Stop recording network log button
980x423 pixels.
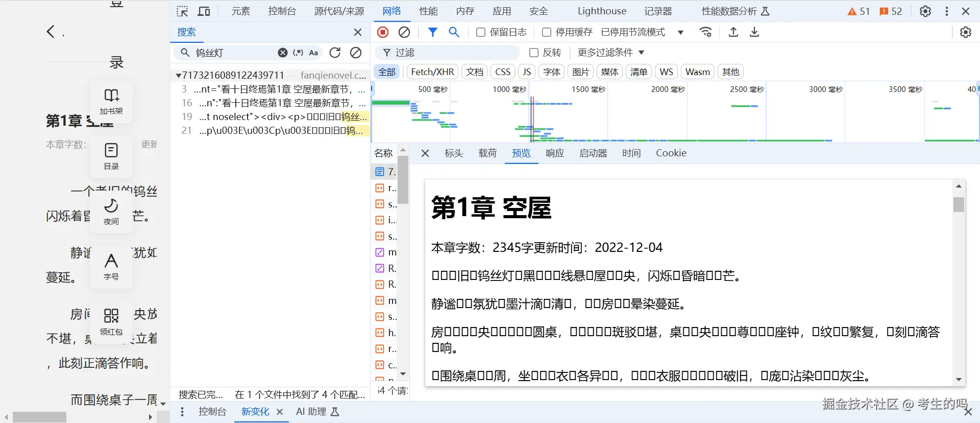point(383,32)
